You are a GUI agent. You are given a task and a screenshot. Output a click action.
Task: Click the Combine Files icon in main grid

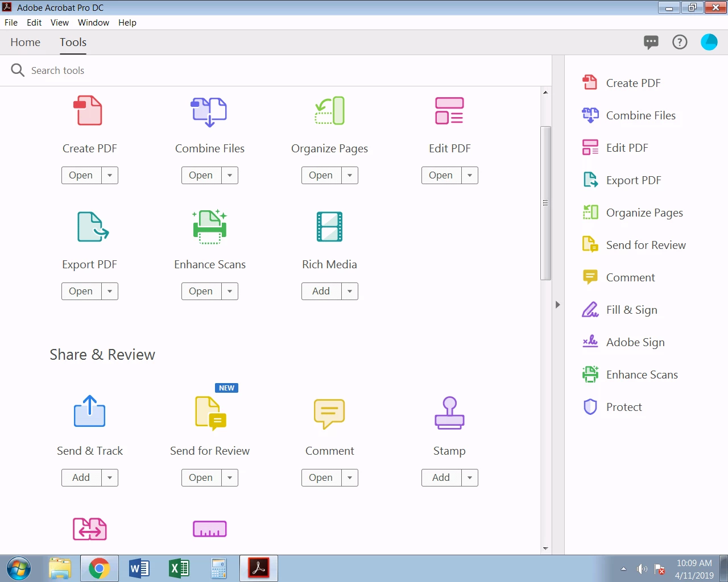click(209, 111)
